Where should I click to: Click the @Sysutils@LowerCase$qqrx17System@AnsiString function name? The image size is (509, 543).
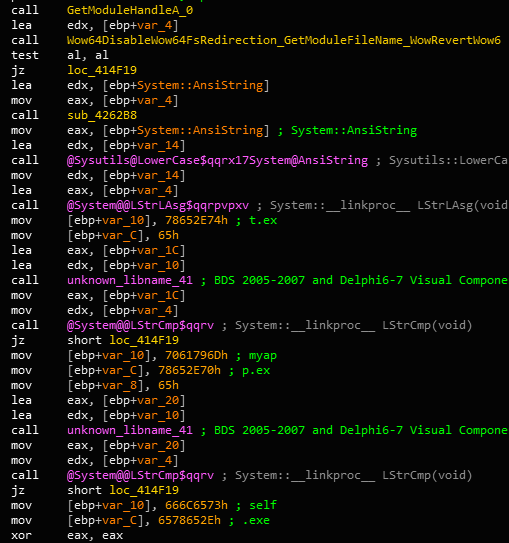[217, 160]
